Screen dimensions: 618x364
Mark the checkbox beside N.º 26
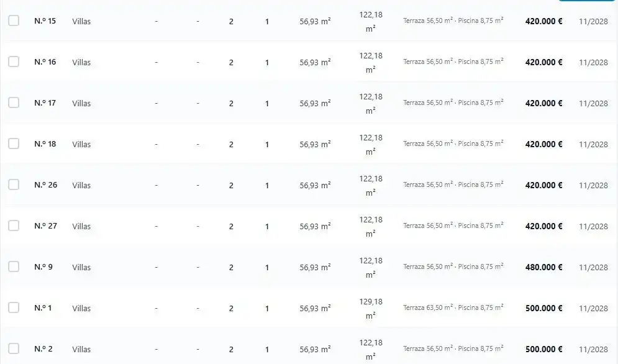pyautogui.click(x=14, y=184)
